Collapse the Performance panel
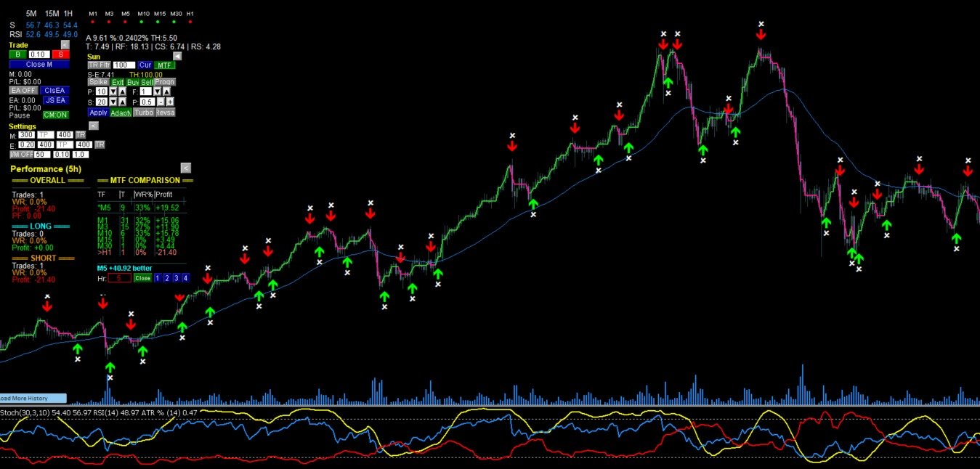This screenshot has height=469, width=980. pyautogui.click(x=185, y=168)
